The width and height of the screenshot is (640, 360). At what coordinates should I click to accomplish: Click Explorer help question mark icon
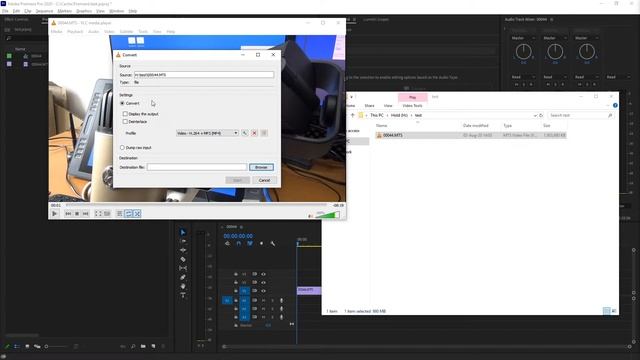coord(615,105)
